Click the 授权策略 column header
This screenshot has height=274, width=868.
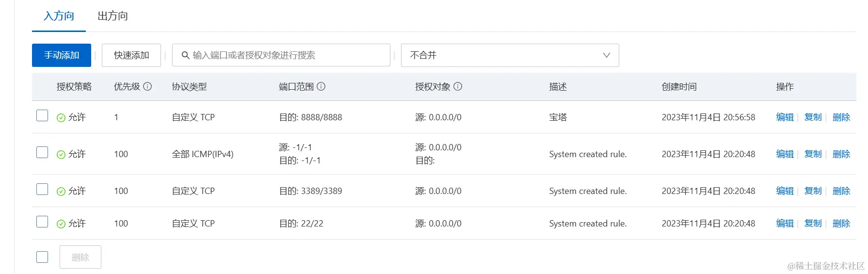coord(74,87)
